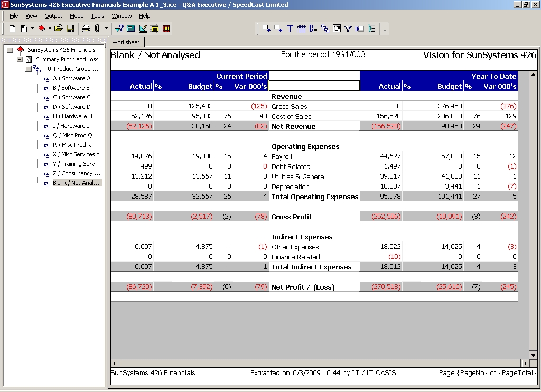This screenshot has width=541, height=392.
Task: Select X / Misc Services X in the tree
Action: click(x=76, y=154)
